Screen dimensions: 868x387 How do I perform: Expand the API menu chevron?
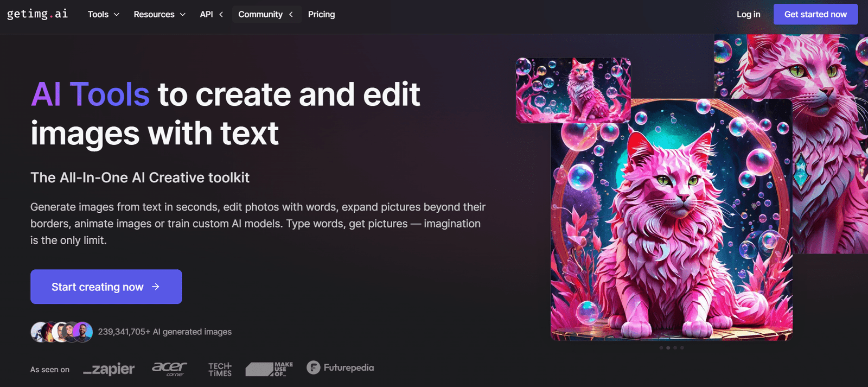(x=221, y=15)
